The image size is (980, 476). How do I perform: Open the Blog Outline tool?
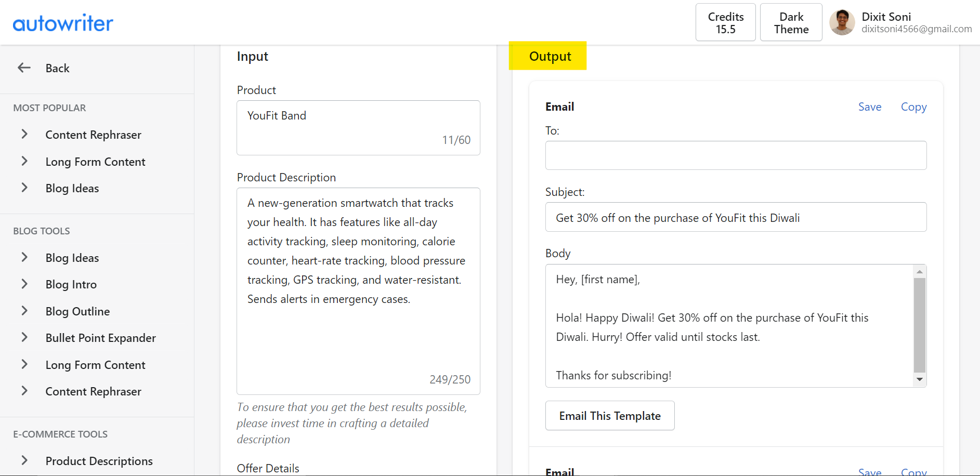coord(78,311)
